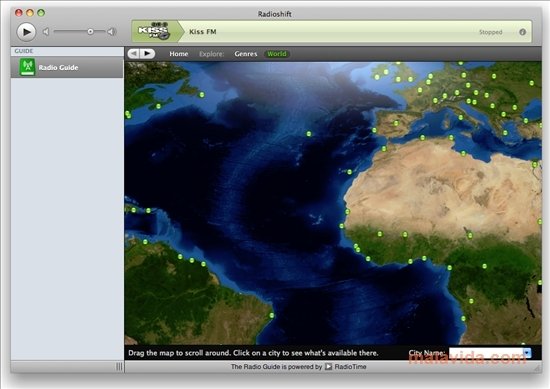This screenshot has width=550, height=389.
Task: Click the Kiss FM station title text
Action: coord(203,32)
